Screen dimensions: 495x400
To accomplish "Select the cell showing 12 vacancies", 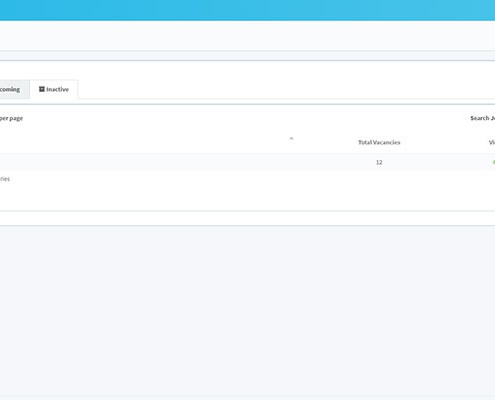I will click(379, 162).
